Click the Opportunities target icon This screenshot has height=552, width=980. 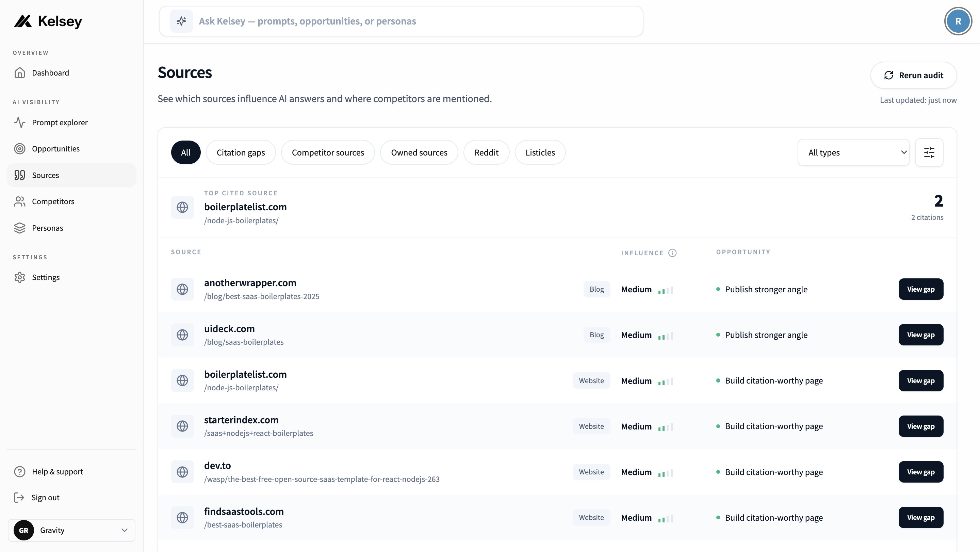pyautogui.click(x=20, y=149)
